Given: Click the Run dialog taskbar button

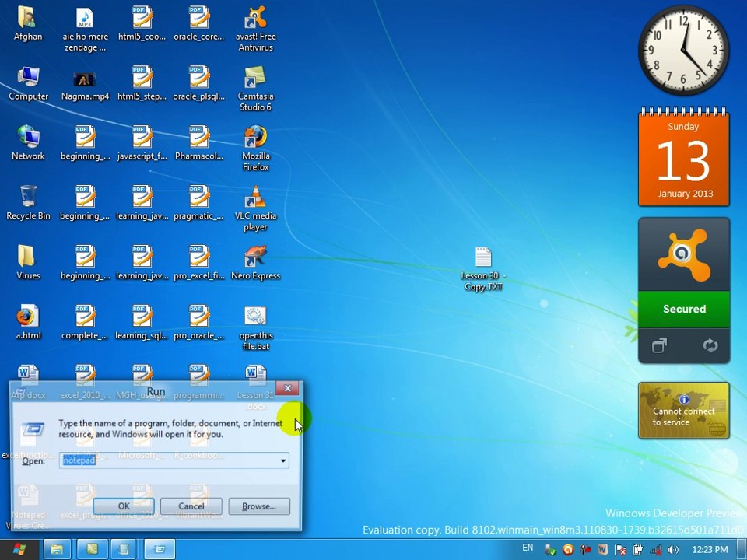Looking at the screenshot, I should tap(160, 550).
